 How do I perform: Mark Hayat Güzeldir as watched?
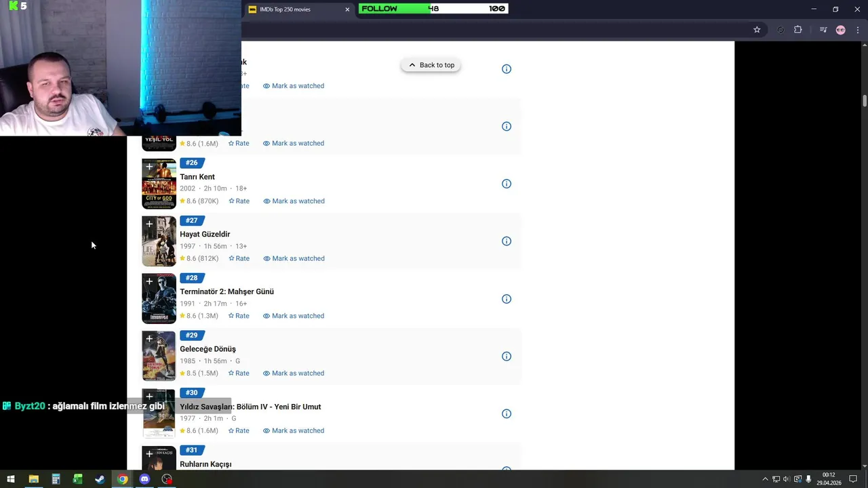point(294,258)
